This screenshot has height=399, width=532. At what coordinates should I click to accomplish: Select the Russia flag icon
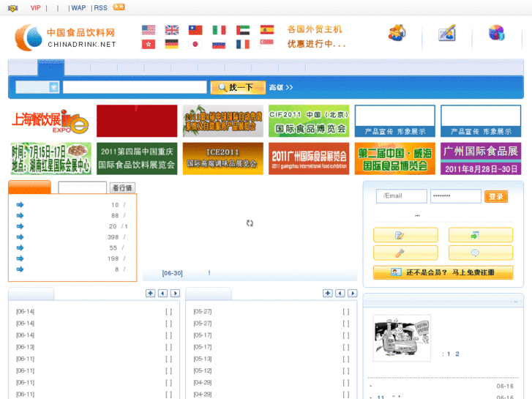(219, 44)
